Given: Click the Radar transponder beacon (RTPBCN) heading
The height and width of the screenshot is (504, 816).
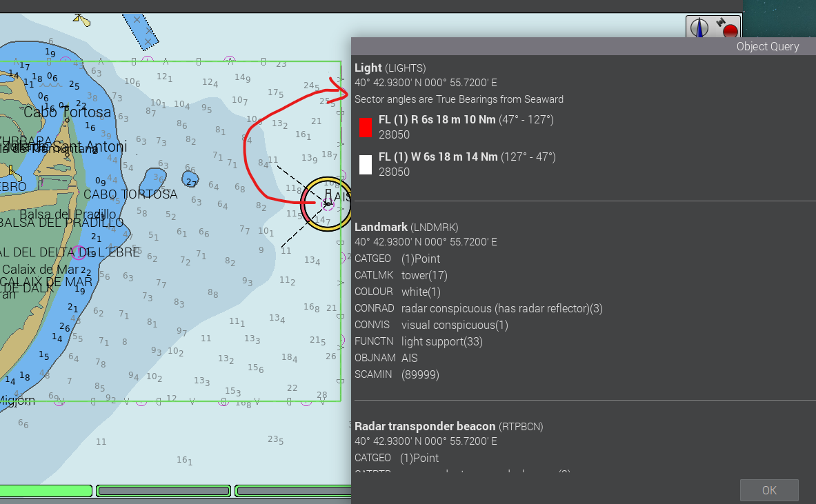Looking at the screenshot, I should click(x=448, y=427).
